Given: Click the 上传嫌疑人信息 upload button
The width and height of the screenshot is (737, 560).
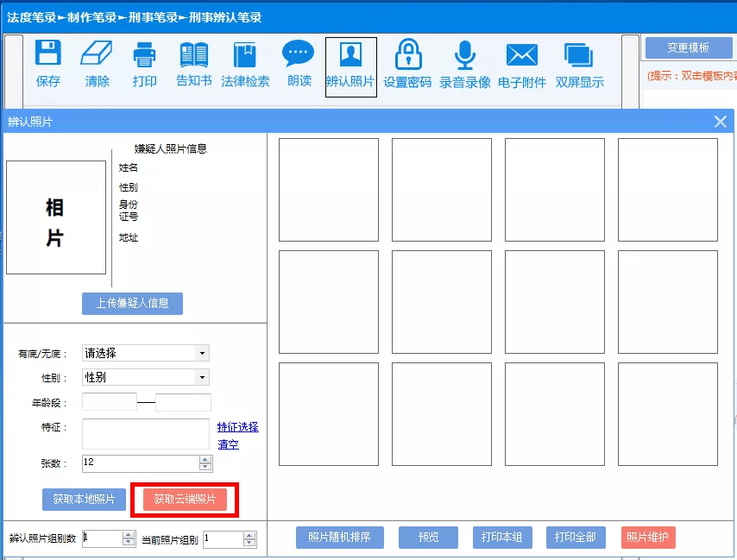Looking at the screenshot, I should 132,304.
